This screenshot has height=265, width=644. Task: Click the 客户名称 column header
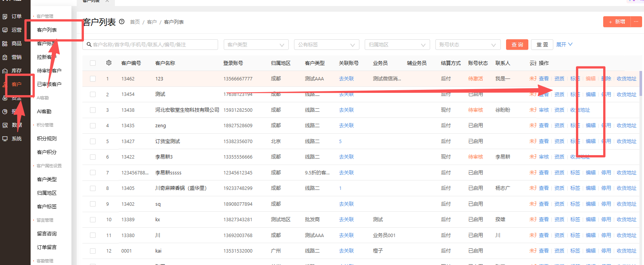pyautogui.click(x=165, y=63)
